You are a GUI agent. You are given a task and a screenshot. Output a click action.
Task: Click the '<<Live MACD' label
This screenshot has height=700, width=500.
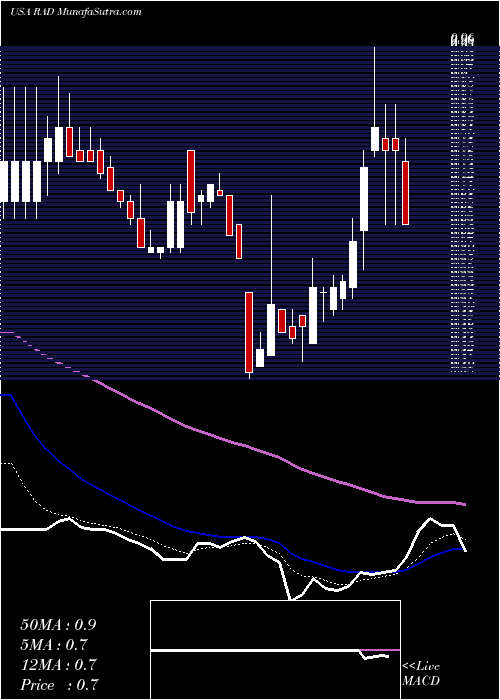(421, 674)
